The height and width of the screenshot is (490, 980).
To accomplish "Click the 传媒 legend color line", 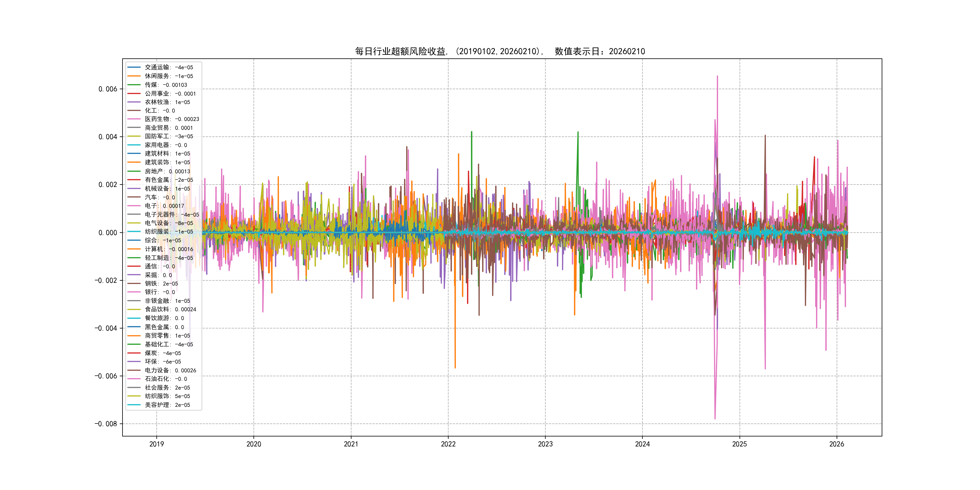I will click(x=134, y=85).
